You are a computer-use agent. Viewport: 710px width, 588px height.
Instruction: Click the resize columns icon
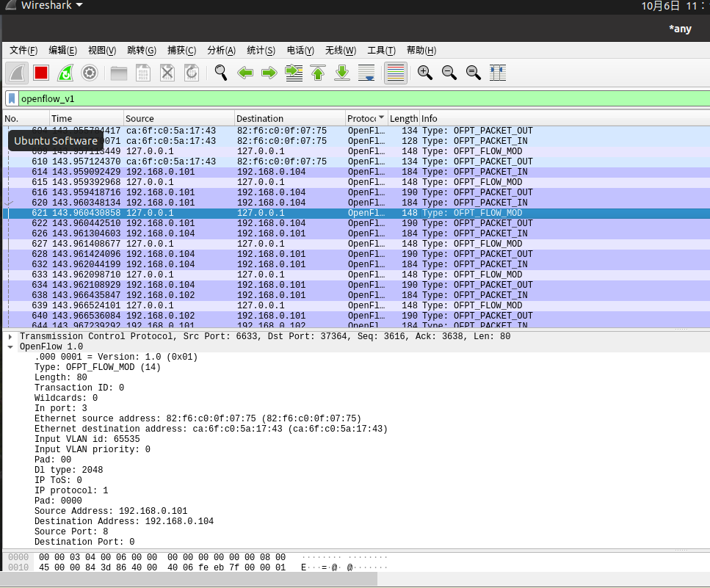498,73
